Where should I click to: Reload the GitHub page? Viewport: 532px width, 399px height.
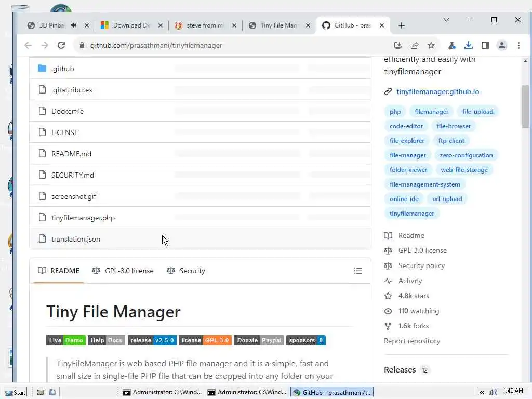(61, 45)
